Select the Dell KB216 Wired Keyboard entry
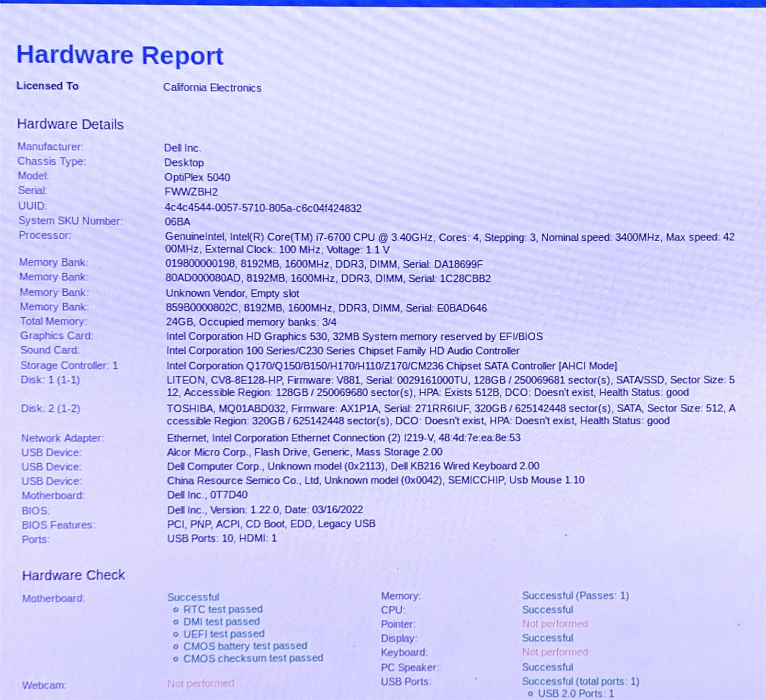766x700 pixels. click(353, 466)
